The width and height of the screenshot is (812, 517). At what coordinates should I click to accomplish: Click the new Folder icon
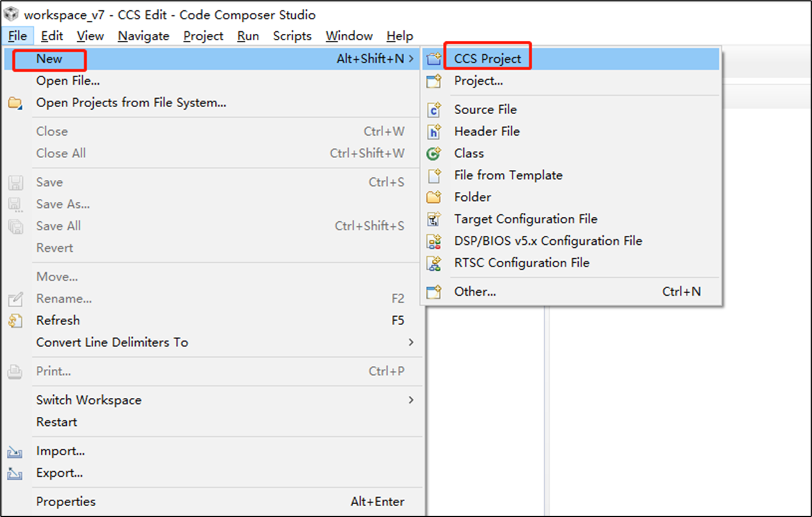(434, 197)
